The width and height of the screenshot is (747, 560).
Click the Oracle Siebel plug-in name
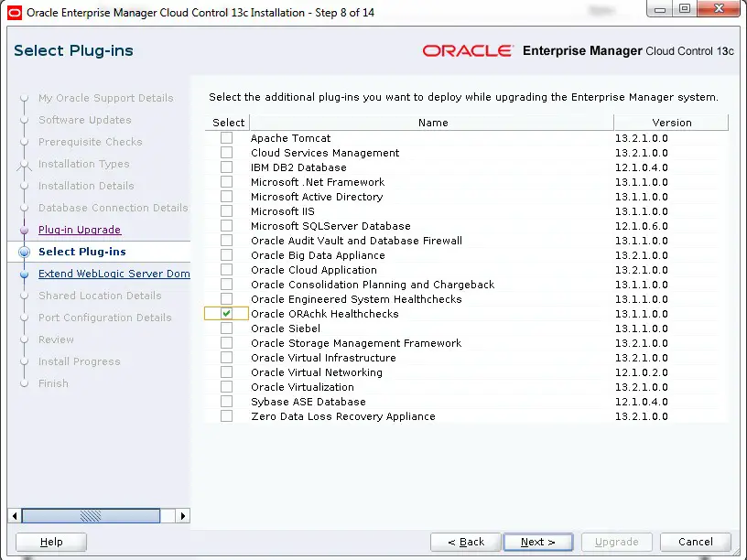(286, 328)
